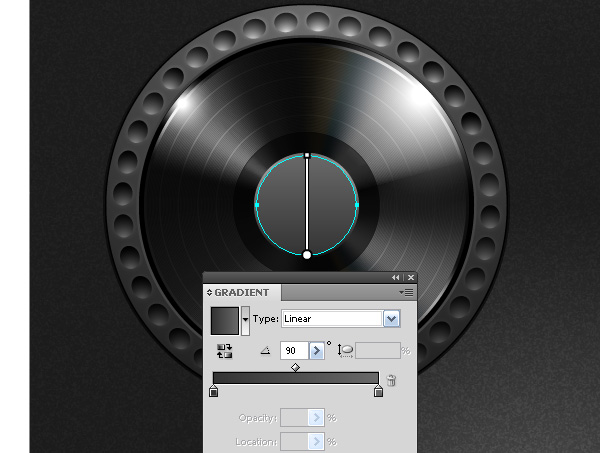Click the angle field showing 90

pyautogui.click(x=294, y=350)
